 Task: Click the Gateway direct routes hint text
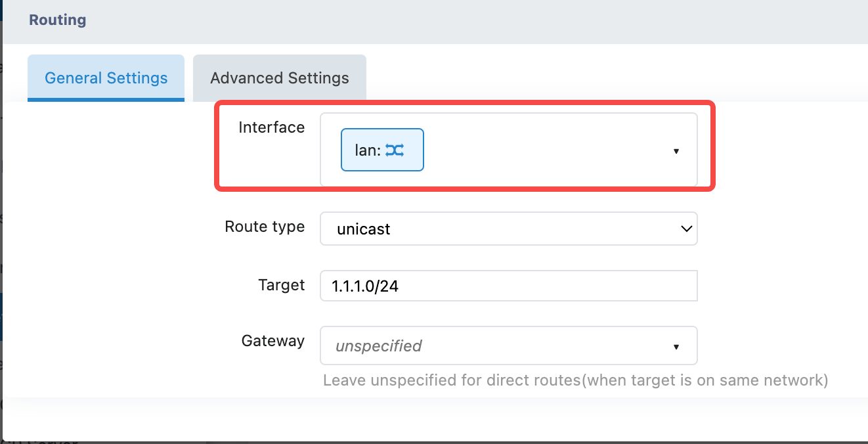pyautogui.click(x=575, y=380)
